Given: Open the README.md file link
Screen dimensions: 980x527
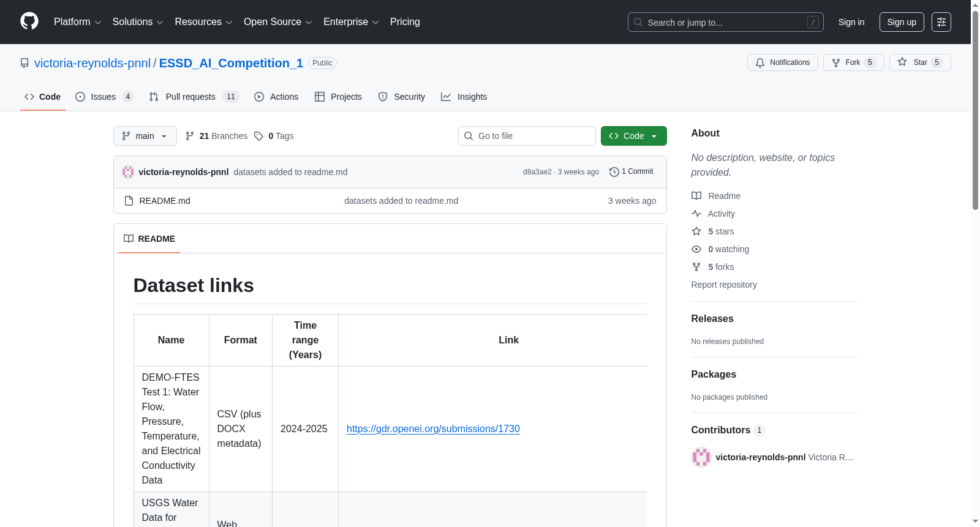Looking at the screenshot, I should click(165, 201).
